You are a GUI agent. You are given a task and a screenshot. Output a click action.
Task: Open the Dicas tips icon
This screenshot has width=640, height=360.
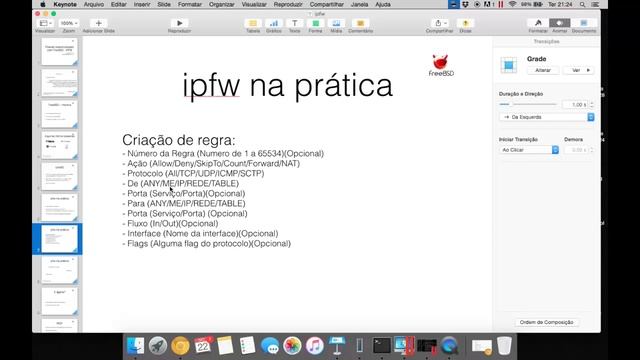[x=465, y=23]
